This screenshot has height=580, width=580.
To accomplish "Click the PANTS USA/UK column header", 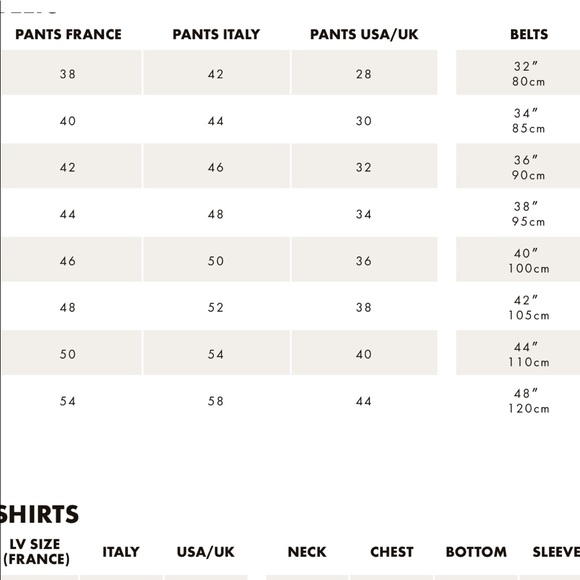I will 364,34.
